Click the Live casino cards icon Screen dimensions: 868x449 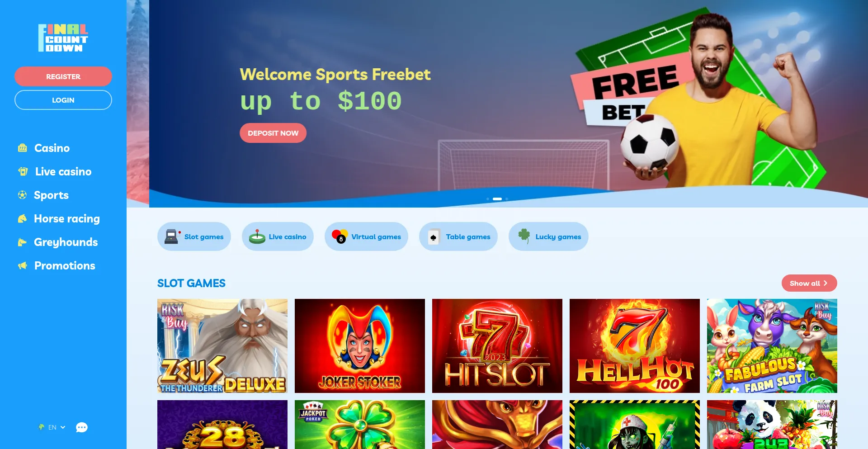(x=23, y=171)
